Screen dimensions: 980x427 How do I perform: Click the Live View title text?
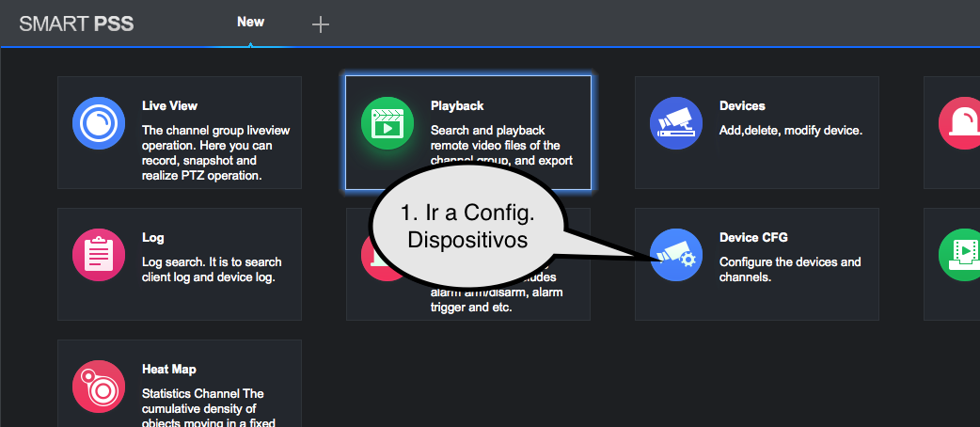pos(170,106)
